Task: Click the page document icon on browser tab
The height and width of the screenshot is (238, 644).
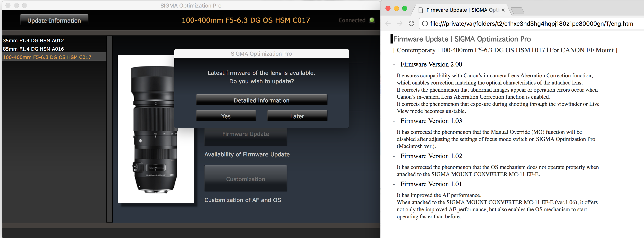Action: [420, 10]
